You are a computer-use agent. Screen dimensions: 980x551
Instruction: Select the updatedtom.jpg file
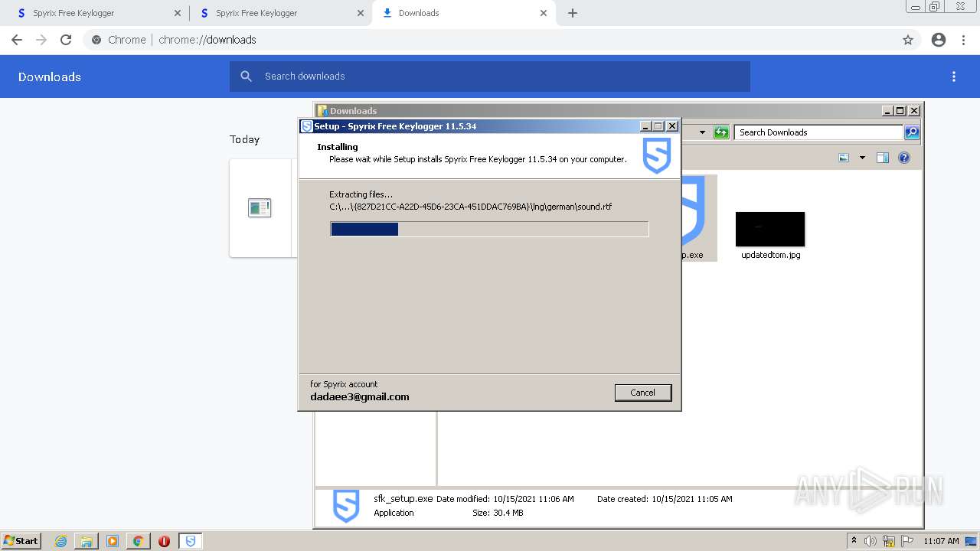770,236
